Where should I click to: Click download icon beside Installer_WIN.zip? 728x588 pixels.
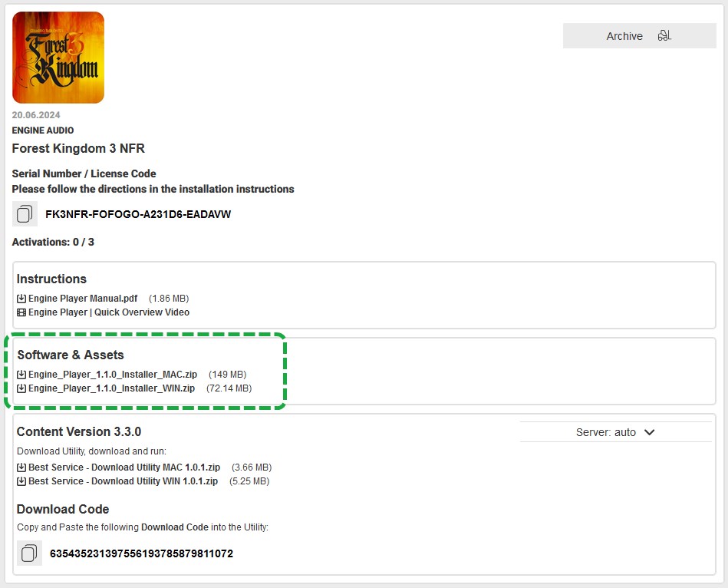click(21, 388)
